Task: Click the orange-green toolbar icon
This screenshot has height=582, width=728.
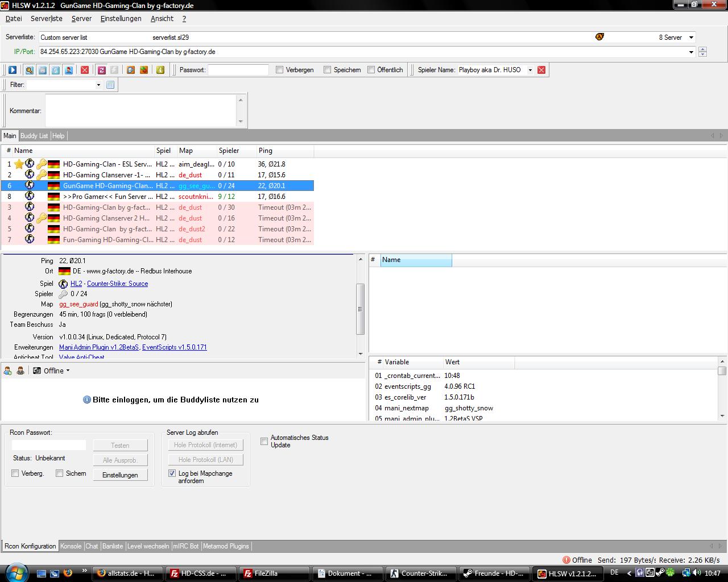Action: click(x=144, y=70)
